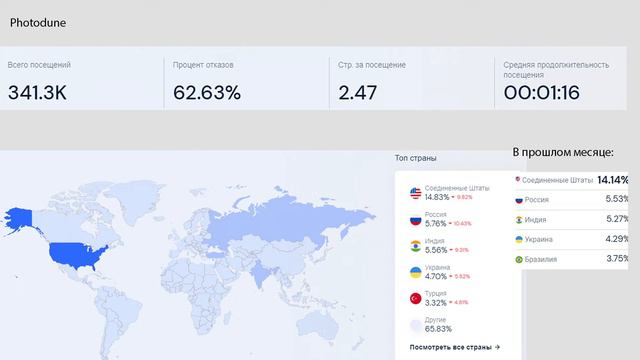Click the Photodune title
This screenshot has width=640, height=360.
coord(38,23)
